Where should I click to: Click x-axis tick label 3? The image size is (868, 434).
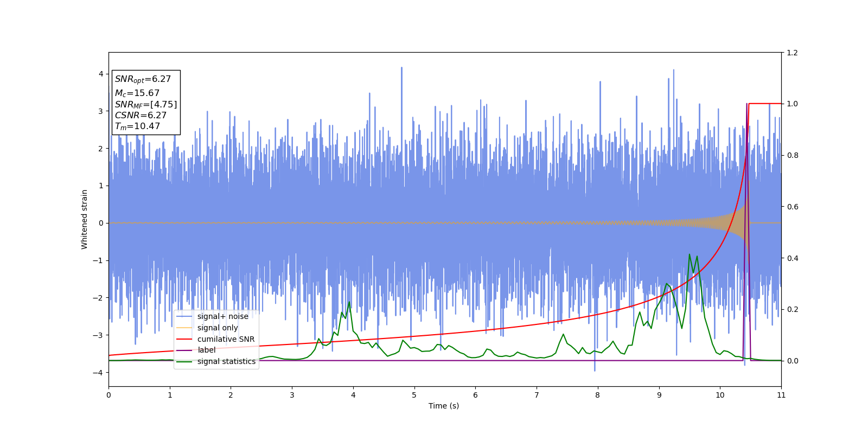(292, 395)
